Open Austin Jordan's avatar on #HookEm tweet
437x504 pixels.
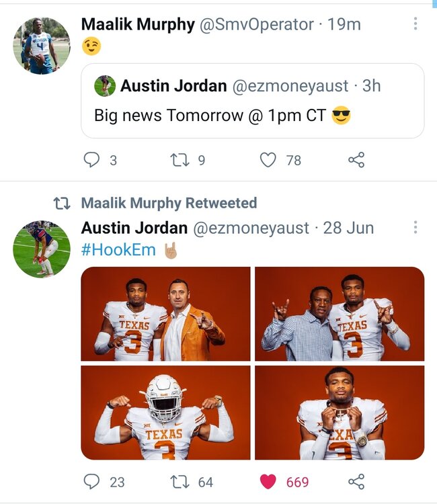pos(41,248)
